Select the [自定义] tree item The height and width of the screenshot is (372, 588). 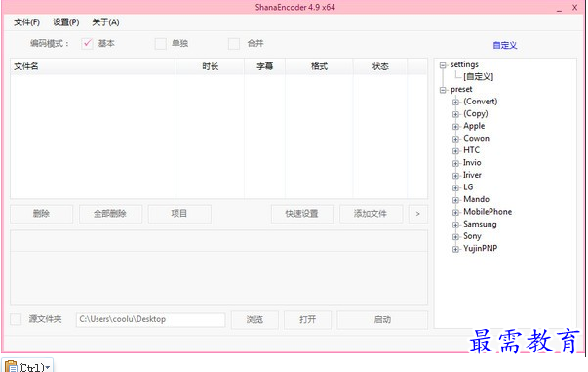pyautogui.click(x=479, y=77)
